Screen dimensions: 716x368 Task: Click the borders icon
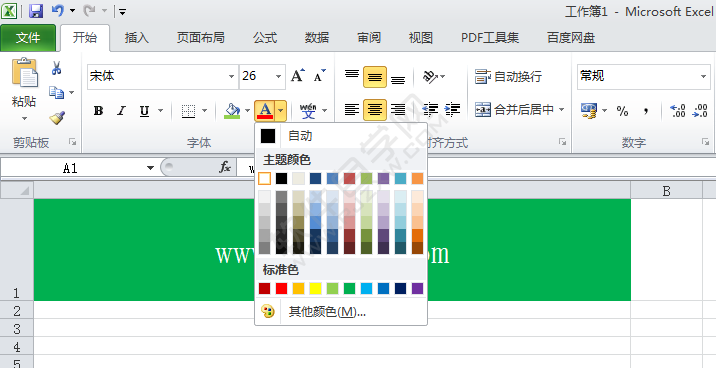coord(188,110)
